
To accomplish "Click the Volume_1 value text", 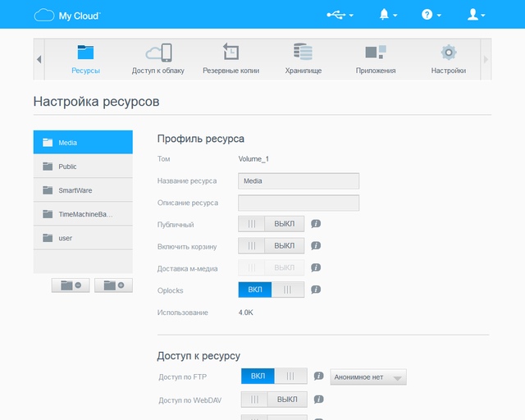I will pos(253,159).
